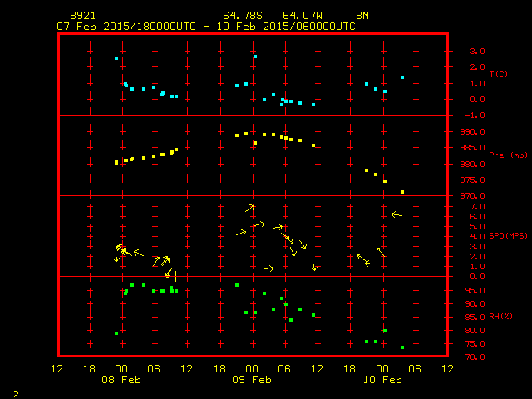532x399 pixels.
Task: Click the 990.0 pressure axis value
Action: tap(463, 131)
